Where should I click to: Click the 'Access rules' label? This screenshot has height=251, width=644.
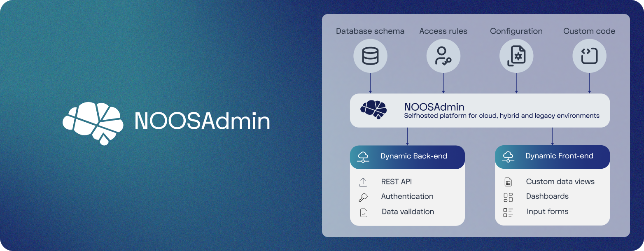[x=443, y=31]
